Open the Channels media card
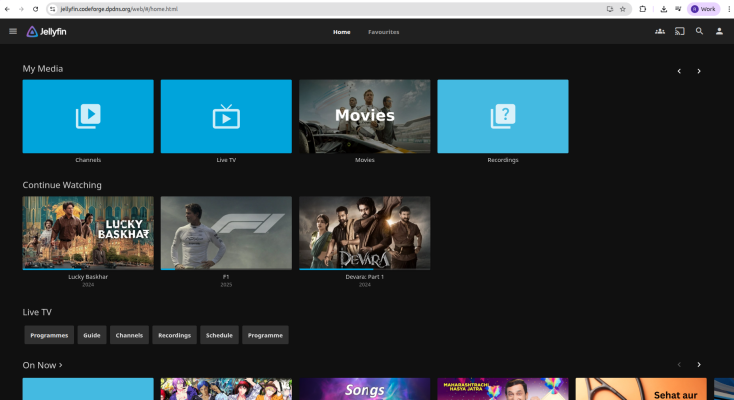This screenshot has height=400, width=734. coord(88,116)
